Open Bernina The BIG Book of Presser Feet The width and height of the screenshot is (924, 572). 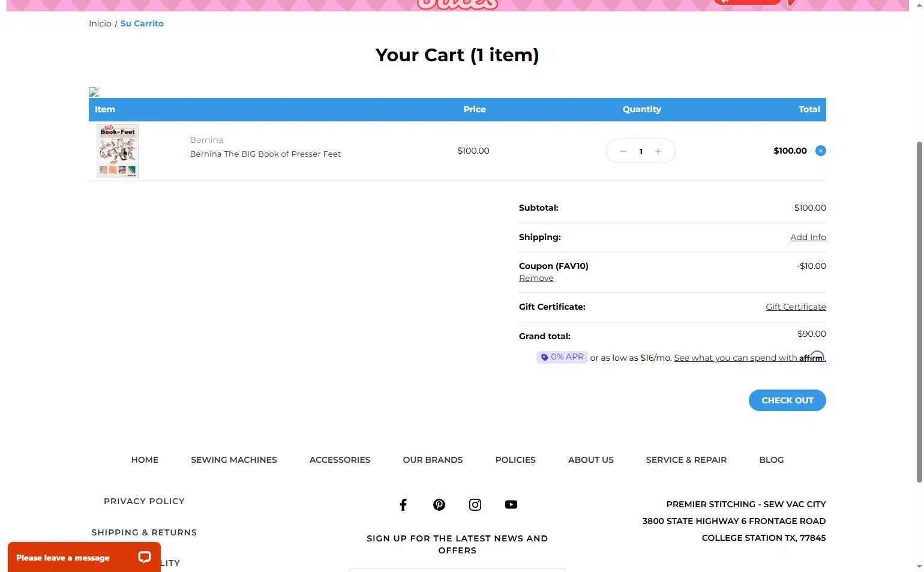(x=265, y=154)
